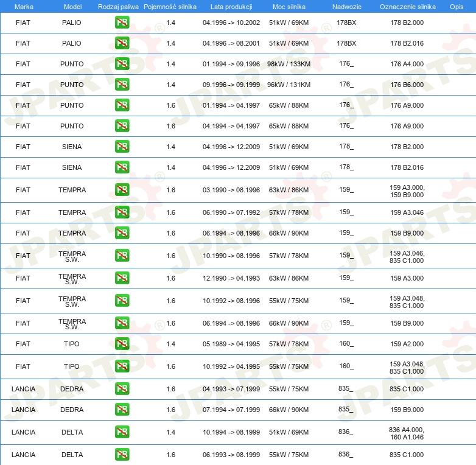
Task: Click engine code 176 B6.000
Action: (407, 85)
